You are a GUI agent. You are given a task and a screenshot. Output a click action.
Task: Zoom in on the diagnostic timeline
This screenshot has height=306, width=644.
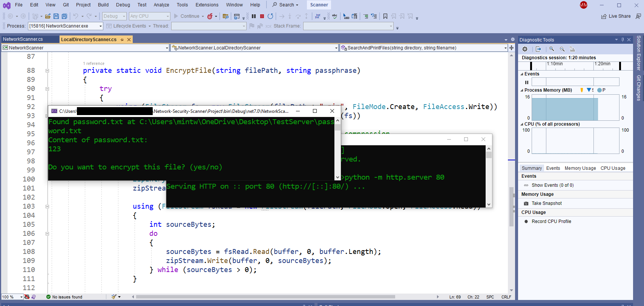point(552,49)
